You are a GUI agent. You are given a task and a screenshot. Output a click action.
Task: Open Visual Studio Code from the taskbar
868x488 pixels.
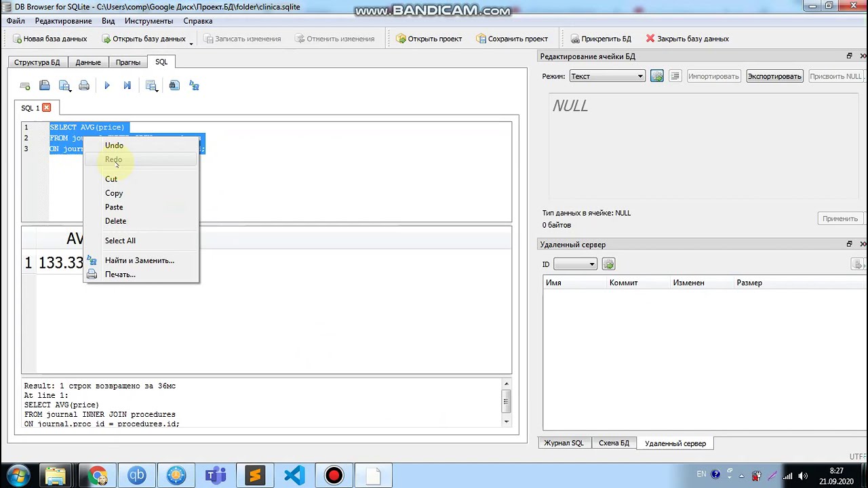click(294, 475)
